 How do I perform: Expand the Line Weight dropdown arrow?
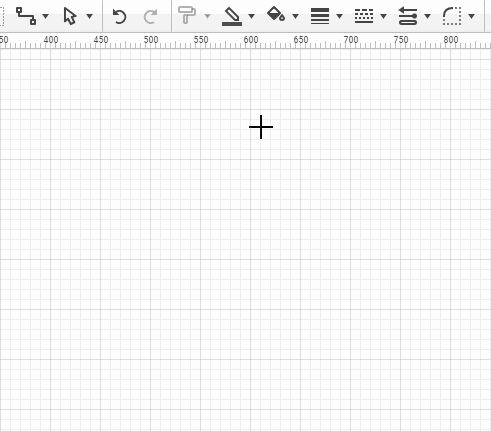[x=339, y=16]
